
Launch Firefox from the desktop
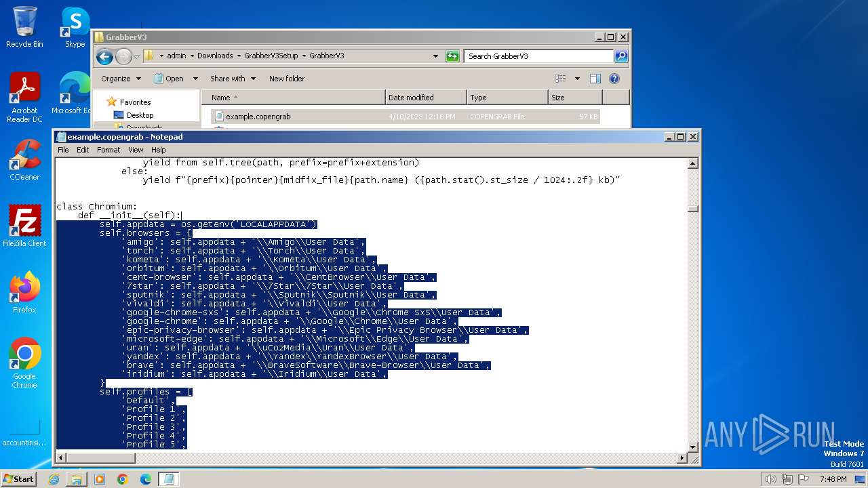click(x=24, y=293)
